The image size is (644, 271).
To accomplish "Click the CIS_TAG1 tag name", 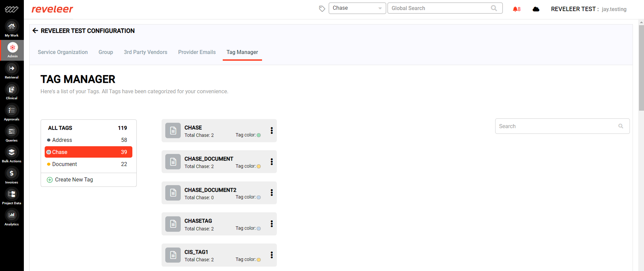I will tap(196, 252).
